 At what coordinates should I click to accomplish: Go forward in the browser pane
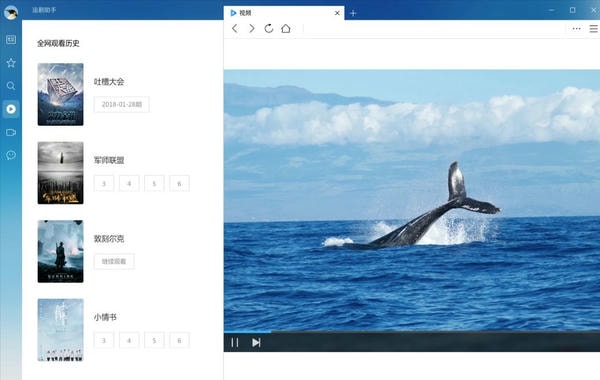(x=251, y=28)
